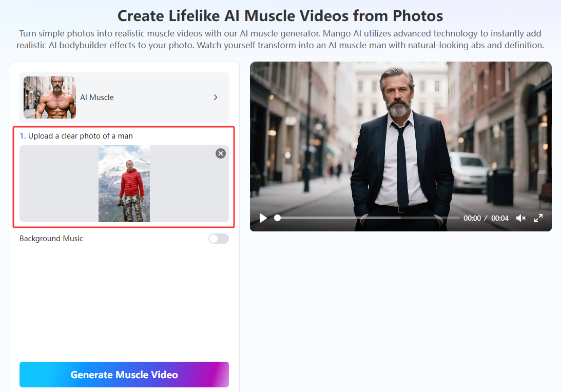561x392 pixels.
Task: Select the AI Muscle label text
Action: coord(97,97)
